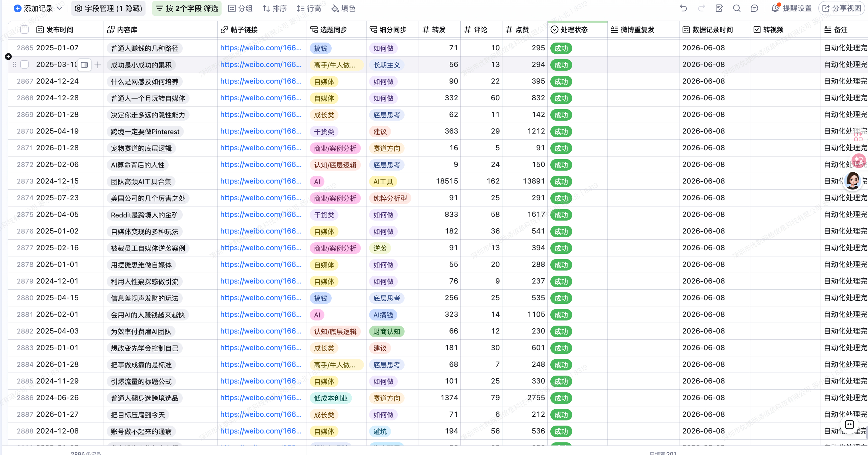Screen dimensions: 868x455
Task: Open the 按 2个字段 筛选 filter
Action: 187,8
